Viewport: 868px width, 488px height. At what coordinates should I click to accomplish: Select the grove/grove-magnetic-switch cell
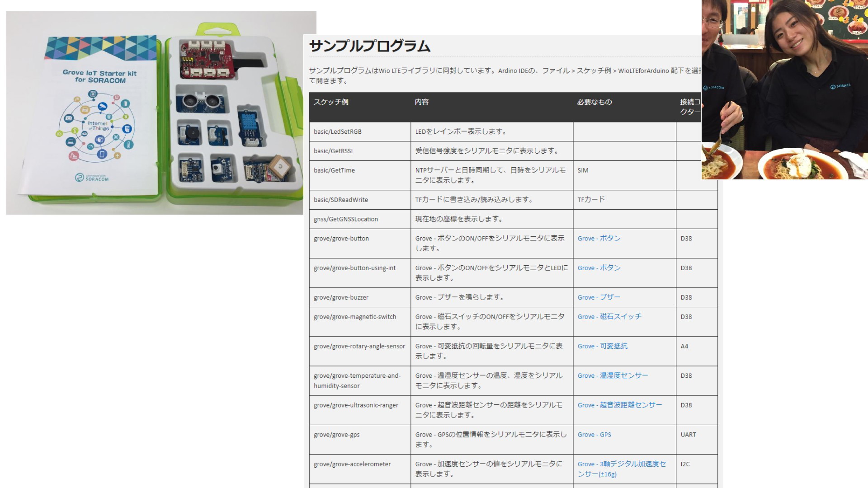tap(360, 322)
